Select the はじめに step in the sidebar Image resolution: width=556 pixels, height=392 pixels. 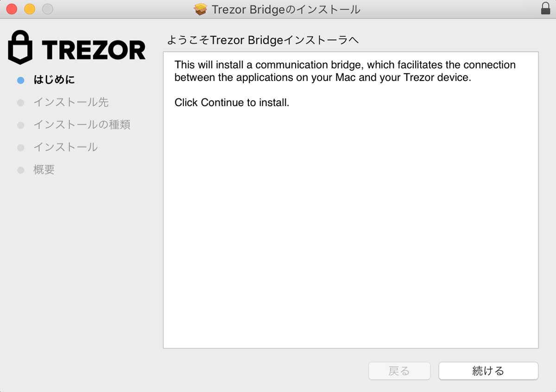pos(54,80)
